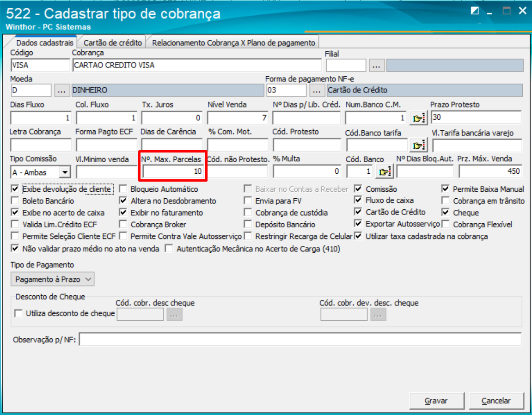Viewport: 532px width, 415px height.
Task: Toggle Exportar Autosserviço checkbox
Action: [358, 224]
